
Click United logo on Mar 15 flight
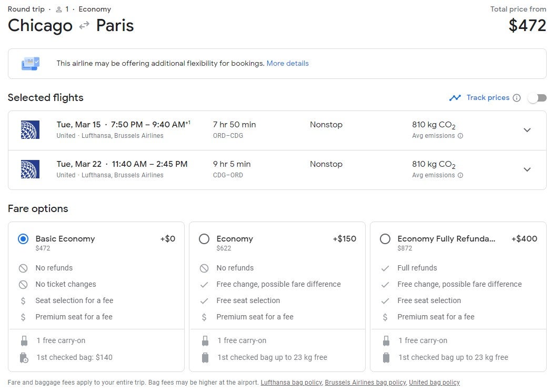point(30,130)
